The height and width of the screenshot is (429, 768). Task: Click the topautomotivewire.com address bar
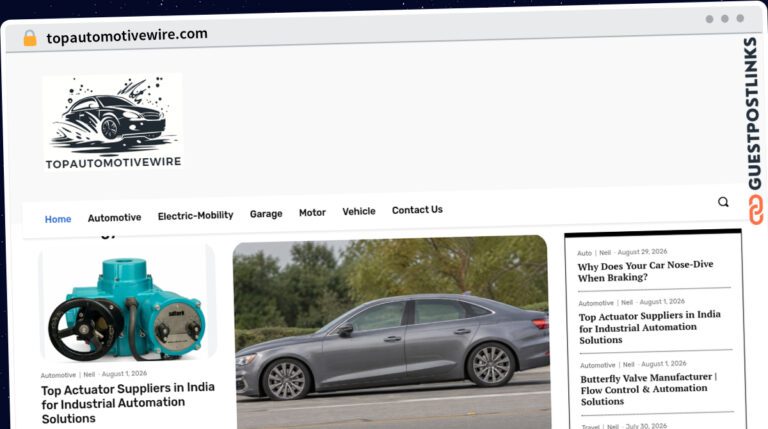pyautogui.click(x=127, y=36)
